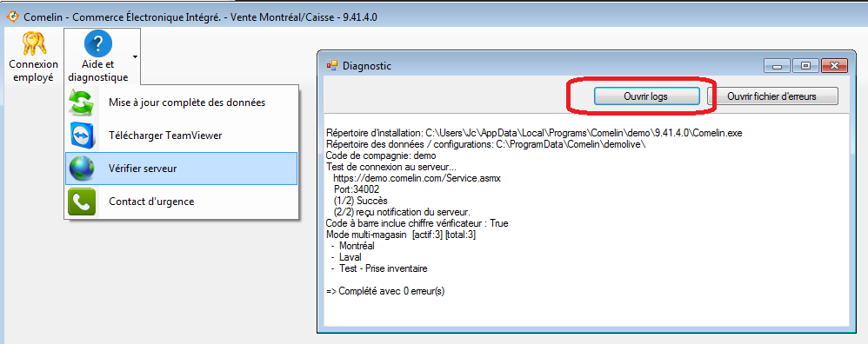The width and height of the screenshot is (868, 344).
Task: Maximize the Diagnostic window
Action: (805, 66)
